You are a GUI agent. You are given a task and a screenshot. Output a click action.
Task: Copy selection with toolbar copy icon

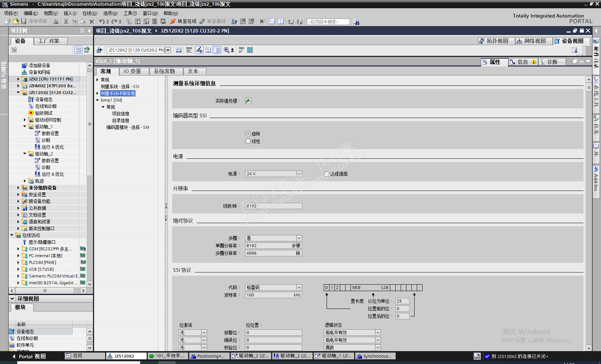pyautogui.click(x=74, y=21)
